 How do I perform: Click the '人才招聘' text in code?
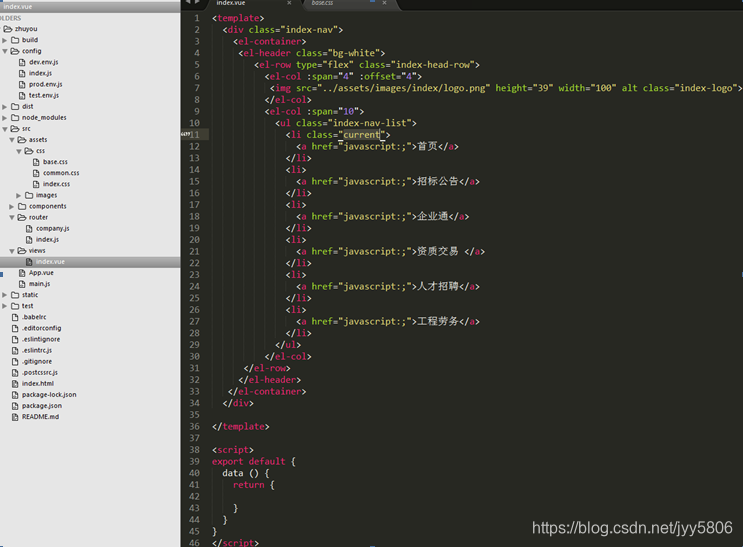click(x=438, y=287)
